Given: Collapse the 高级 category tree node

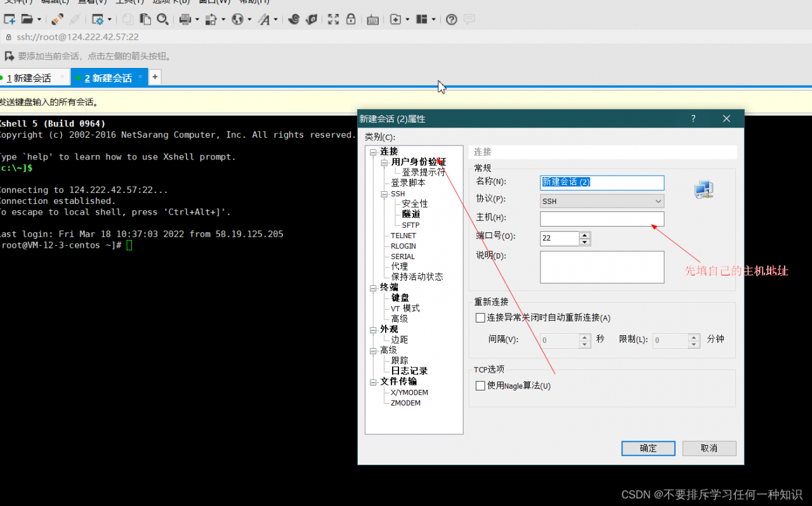Looking at the screenshot, I should [373, 350].
